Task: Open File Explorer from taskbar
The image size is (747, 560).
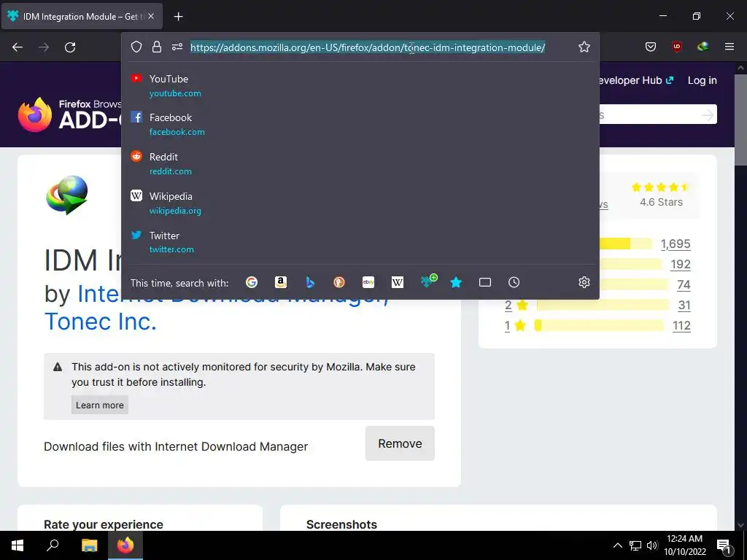Action: tap(89, 545)
